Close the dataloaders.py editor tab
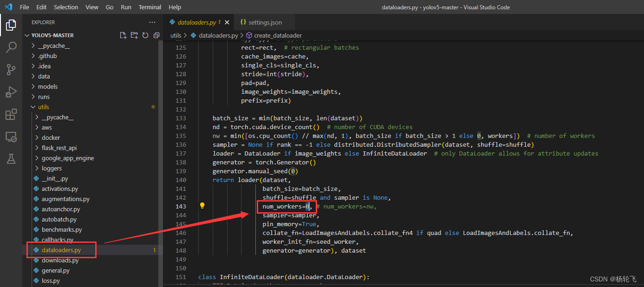 pyautogui.click(x=227, y=22)
